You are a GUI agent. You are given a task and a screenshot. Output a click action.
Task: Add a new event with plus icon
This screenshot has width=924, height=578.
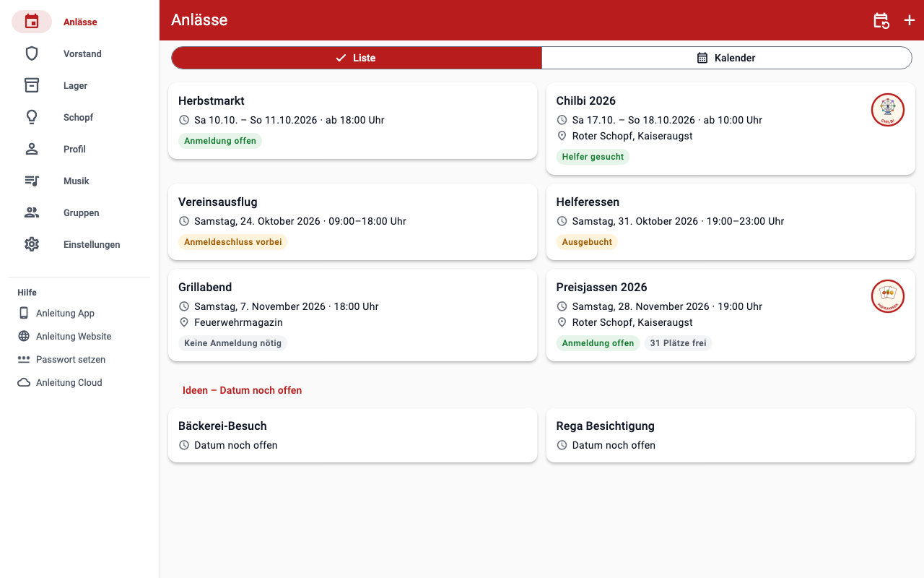point(910,20)
